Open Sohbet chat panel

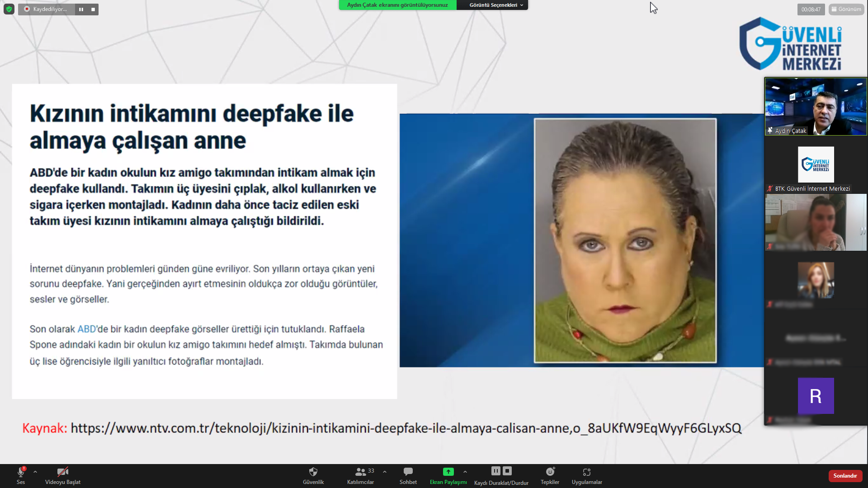point(408,475)
